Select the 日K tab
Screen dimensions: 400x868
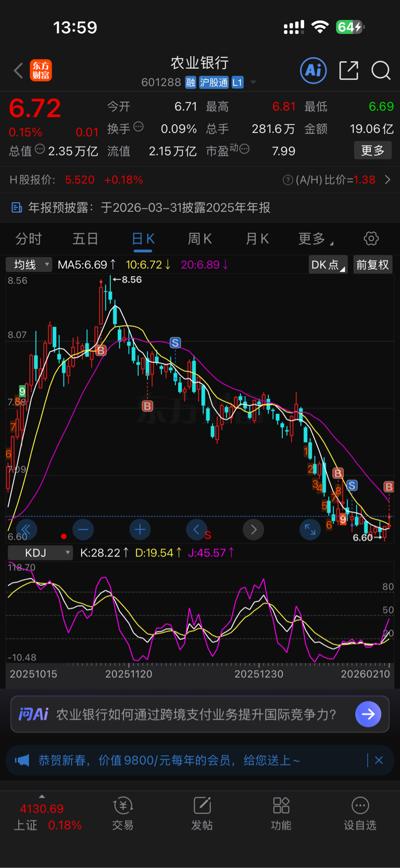[x=143, y=239]
